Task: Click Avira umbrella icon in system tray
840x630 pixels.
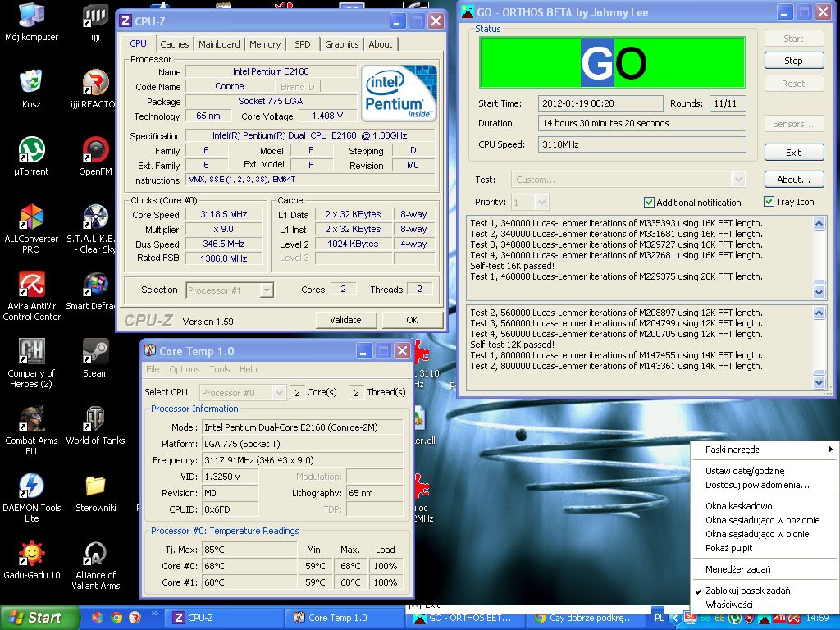Action: click(794, 618)
